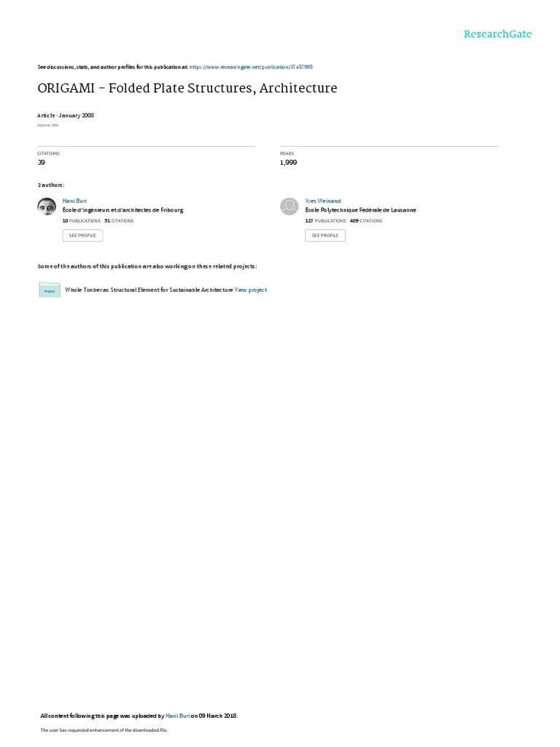
Task: Click Hani Buri's profile photo
Action: tap(47, 206)
